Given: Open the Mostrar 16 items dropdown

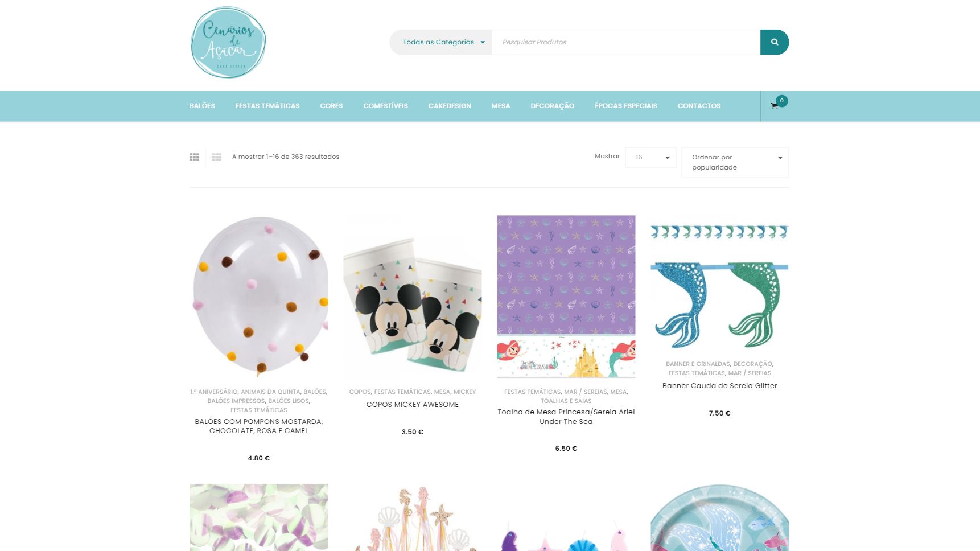Looking at the screenshot, I should point(650,157).
